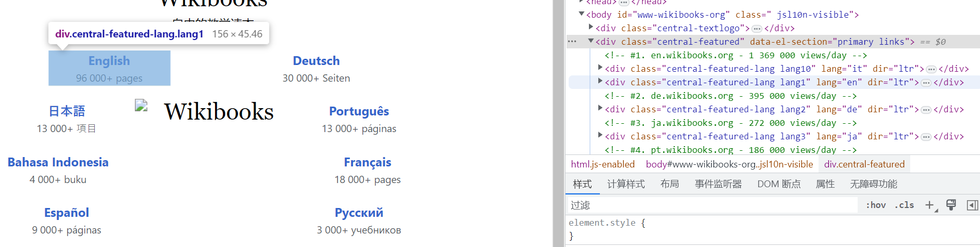The image size is (980, 247).
Task: Open the 日本語 Wikibooks link
Action: coord(67,111)
